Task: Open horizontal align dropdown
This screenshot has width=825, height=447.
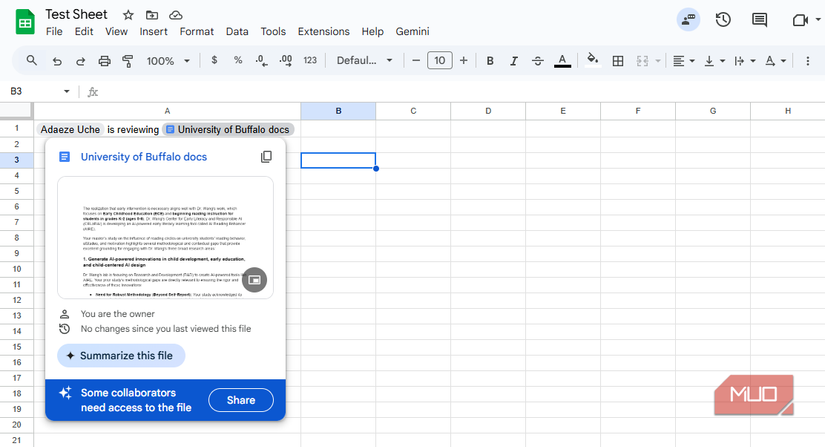Action: 684,61
